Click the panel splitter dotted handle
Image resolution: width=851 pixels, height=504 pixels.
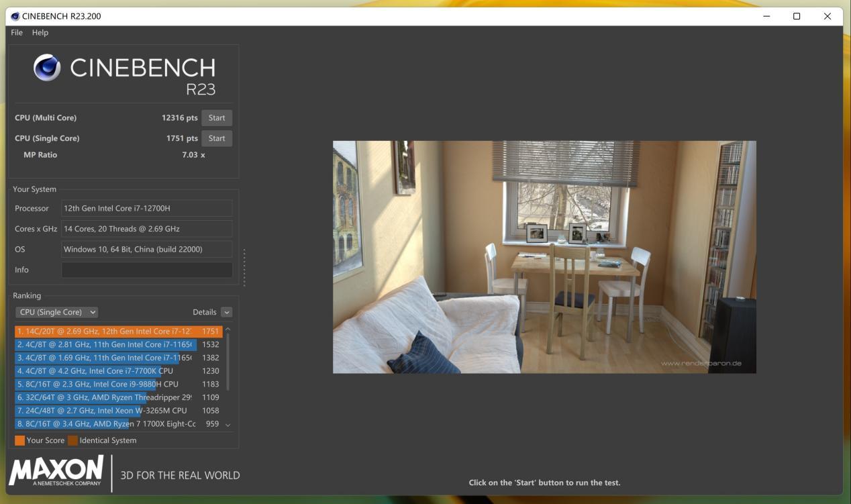point(244,267)
